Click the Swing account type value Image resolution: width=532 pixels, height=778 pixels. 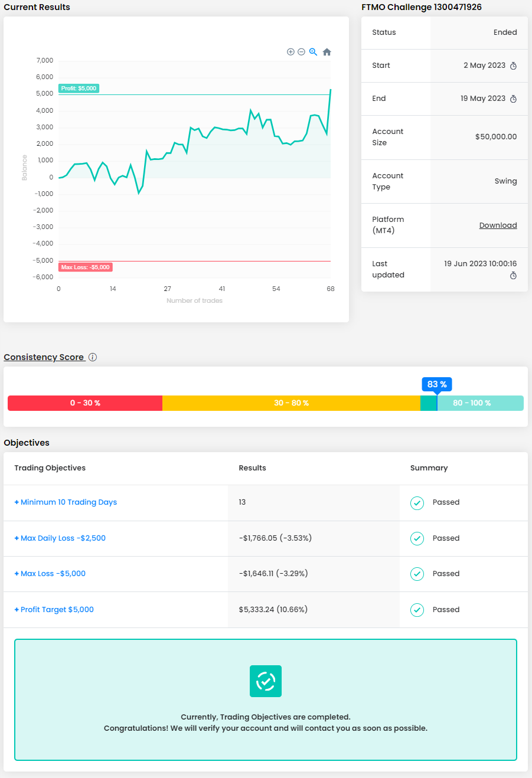pos(505,181)
